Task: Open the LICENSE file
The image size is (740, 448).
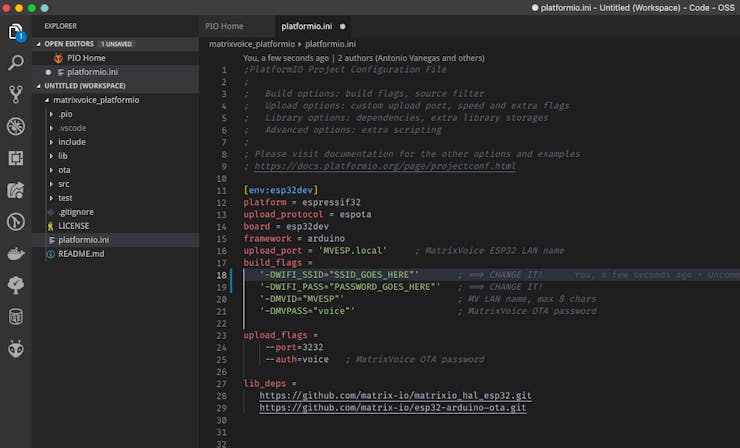Action: pos(116,226)
